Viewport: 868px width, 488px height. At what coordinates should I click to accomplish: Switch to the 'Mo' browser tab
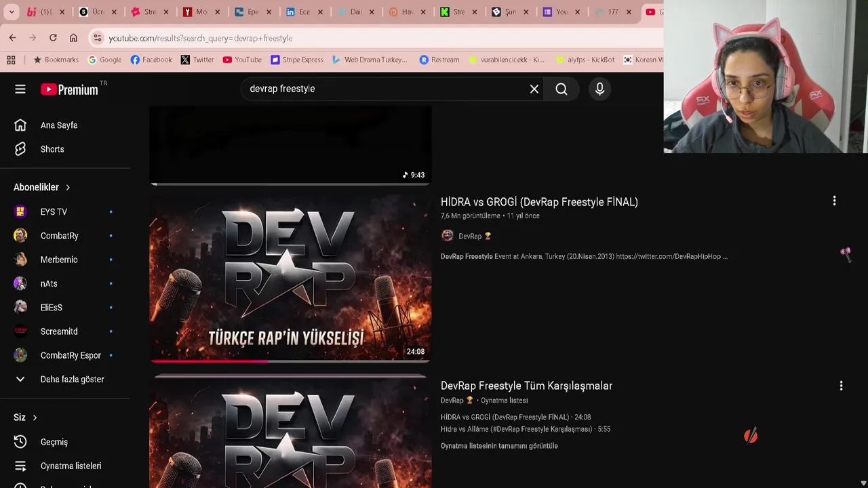point(201,12)
